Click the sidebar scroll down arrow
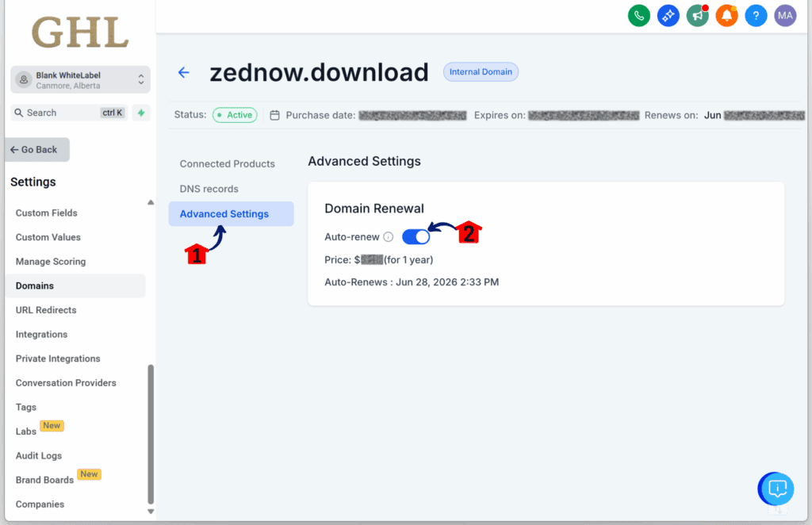 pos(151,512)
